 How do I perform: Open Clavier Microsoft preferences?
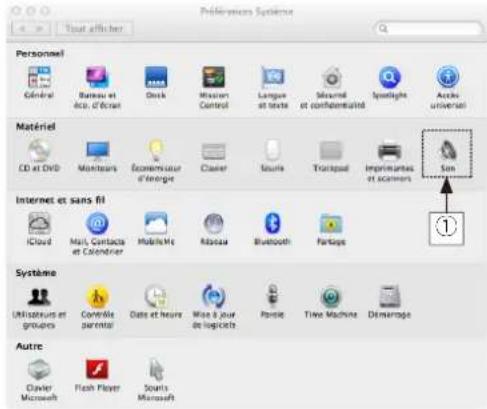coord(39,380)
